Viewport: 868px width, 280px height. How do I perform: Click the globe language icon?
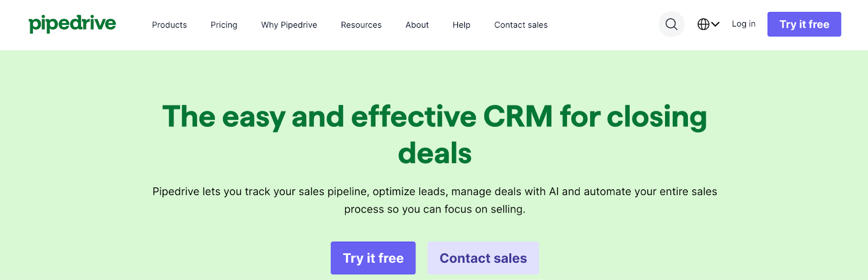coord(703,24)
